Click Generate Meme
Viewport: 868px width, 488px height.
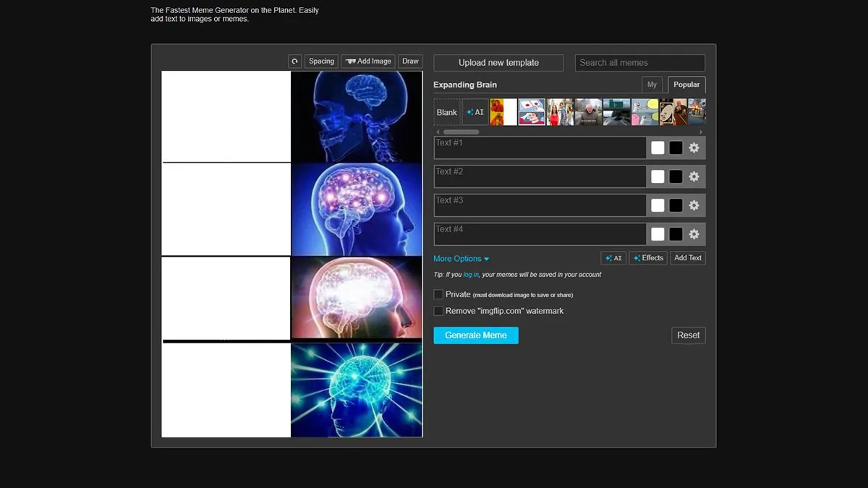coord(476,335)
